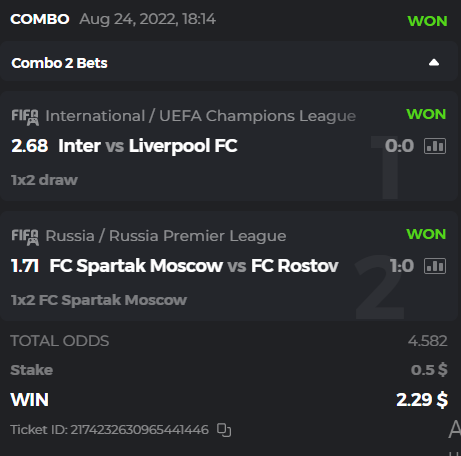Click the Ticket ID number text
Screen dimensions: 461x456
(x=140, y=430)
